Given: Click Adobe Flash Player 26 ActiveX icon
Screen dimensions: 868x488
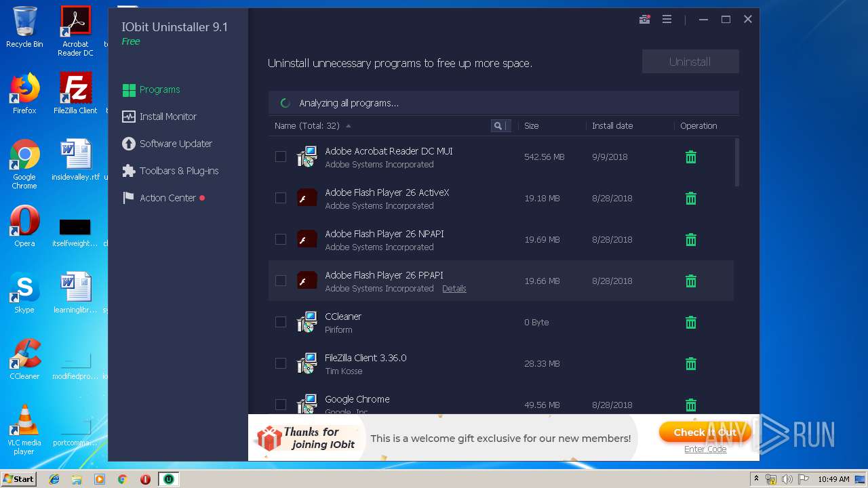Looking at the screenshot, I should tap(307, 198).
